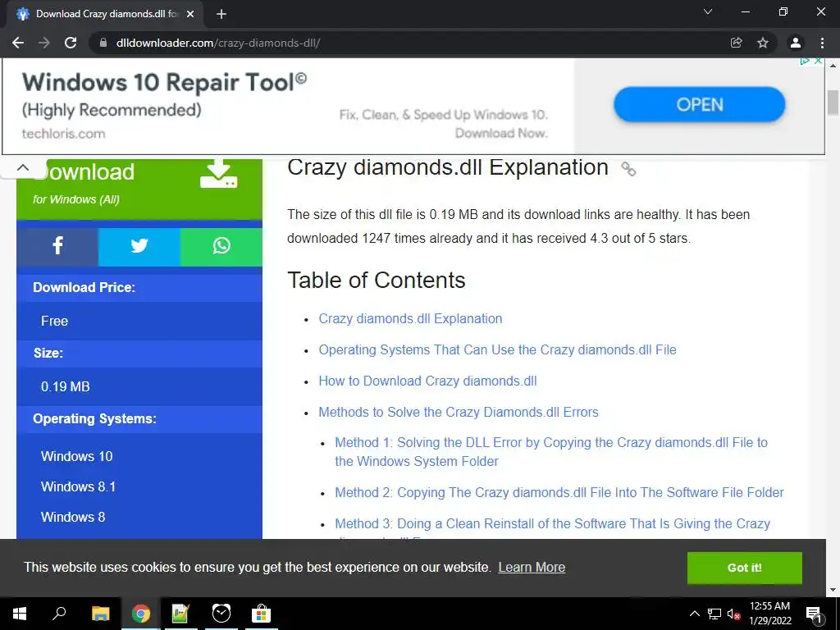840x630 pixels.
Task: Open taskbar search magnifier
Action: tap(59, 614)
